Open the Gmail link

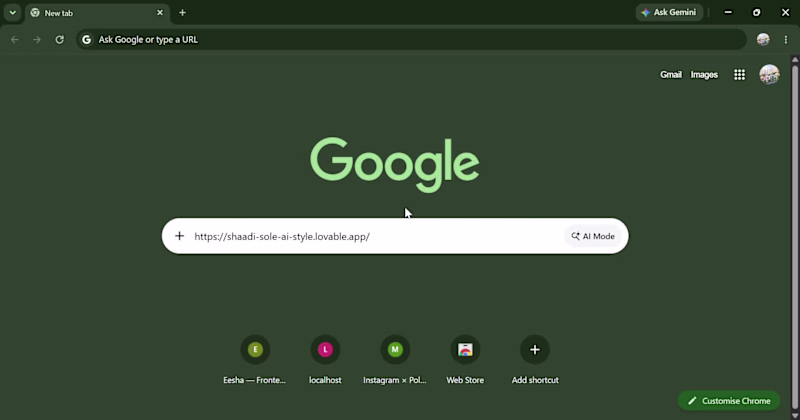(x=670, y=75)
